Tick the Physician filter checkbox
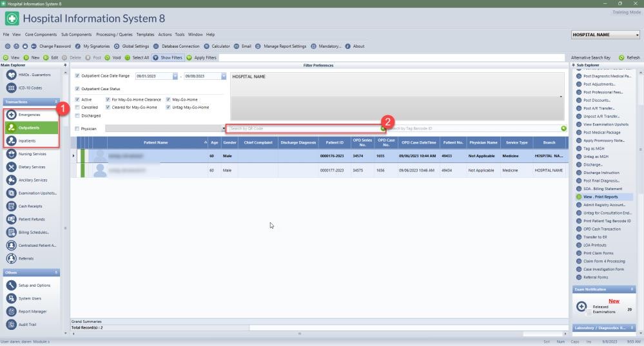This screenshot has width=644, height=346. pos(78,129)
